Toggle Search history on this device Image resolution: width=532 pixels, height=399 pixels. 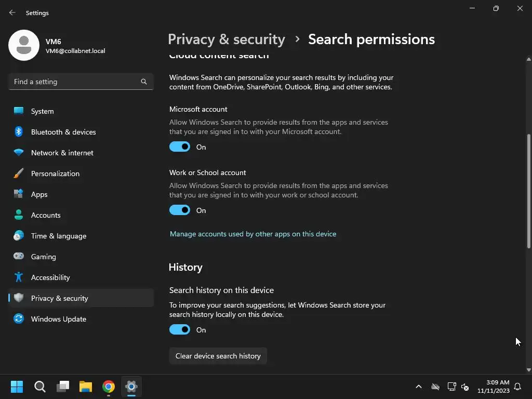[x=180, y=330]
